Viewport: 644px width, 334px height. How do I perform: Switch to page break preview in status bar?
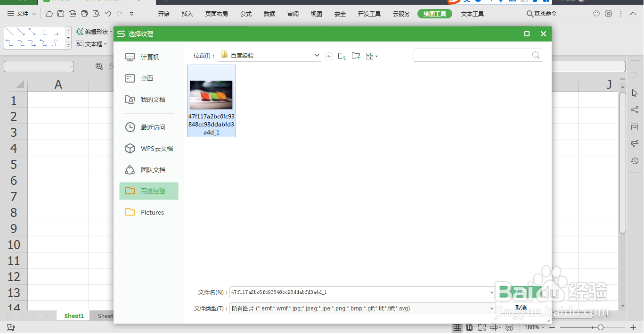[x=482, y=327]
